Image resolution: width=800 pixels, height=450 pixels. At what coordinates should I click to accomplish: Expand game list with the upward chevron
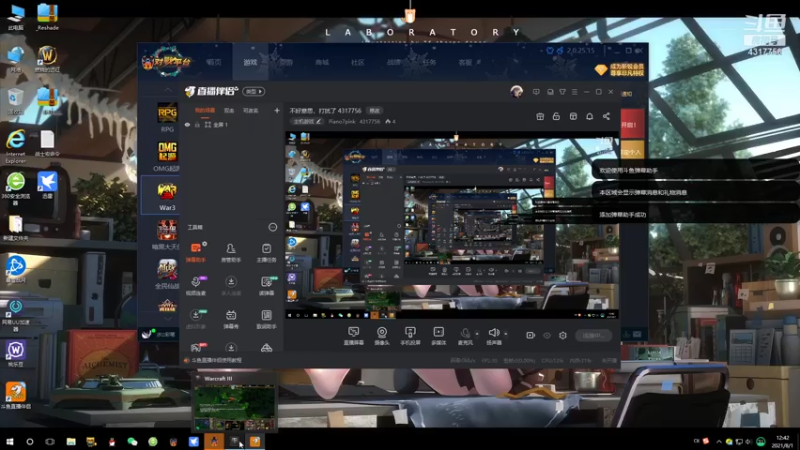(x=167, y=90)
